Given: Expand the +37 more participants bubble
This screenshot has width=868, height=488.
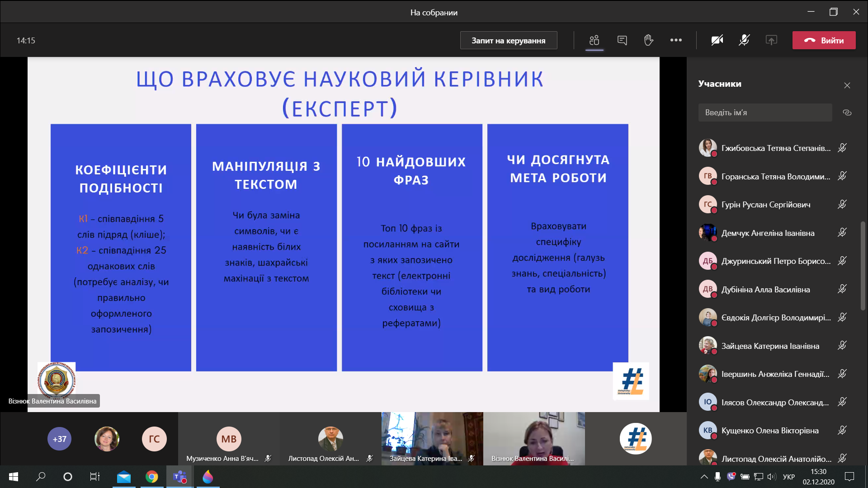Looking at the screenshot, I should click(x=59, y=439).
